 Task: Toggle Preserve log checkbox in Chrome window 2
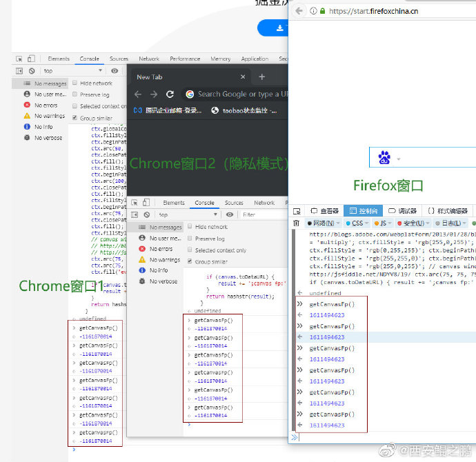point(190,239)
